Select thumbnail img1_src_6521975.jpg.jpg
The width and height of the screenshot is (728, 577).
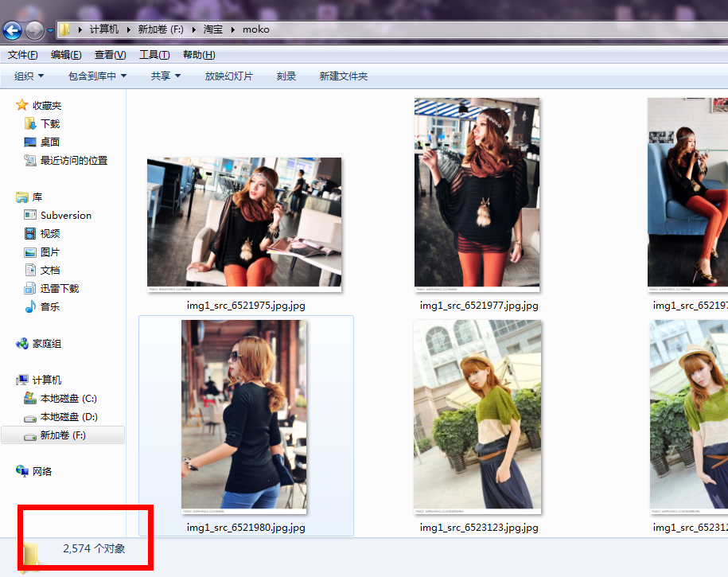click(244, 222)
